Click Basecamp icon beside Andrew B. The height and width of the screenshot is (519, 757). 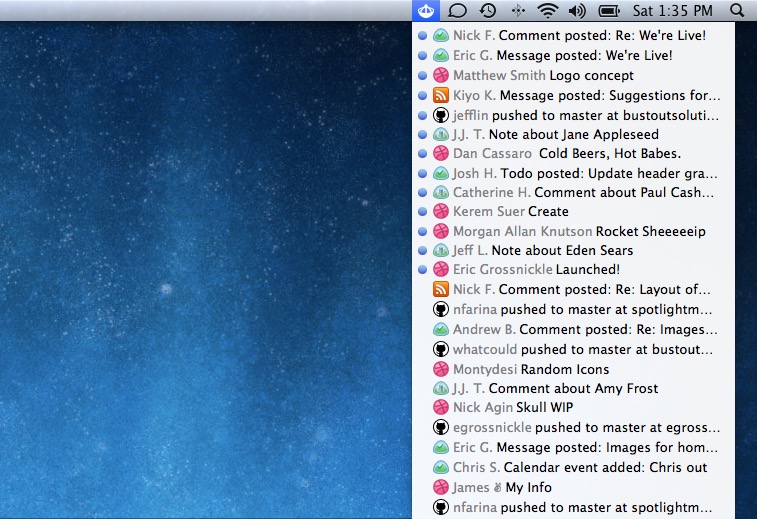[x=440, y=329]
